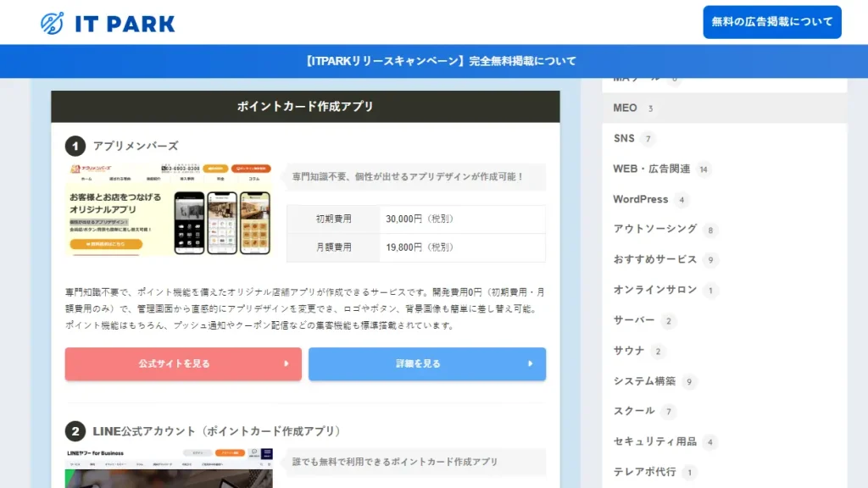The image size is (868, 488).
Task: Open the テレアポ代行 category
Action: point(724,472)
